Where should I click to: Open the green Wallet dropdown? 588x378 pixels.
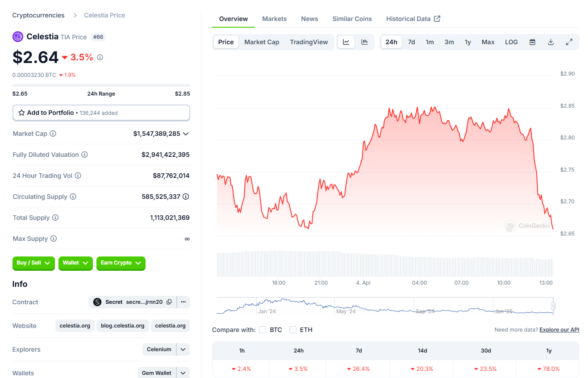[x=75, y=263]
